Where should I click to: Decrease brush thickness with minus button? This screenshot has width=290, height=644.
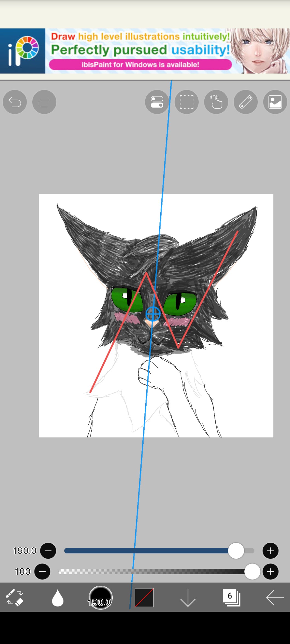tap(48, 550)
